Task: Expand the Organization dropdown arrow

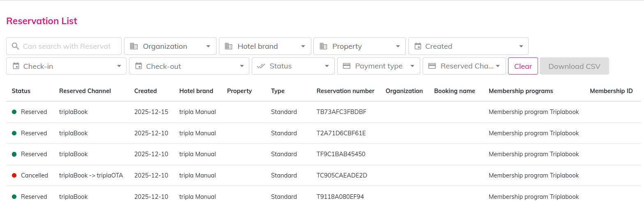Action: (x=208, y=46)
